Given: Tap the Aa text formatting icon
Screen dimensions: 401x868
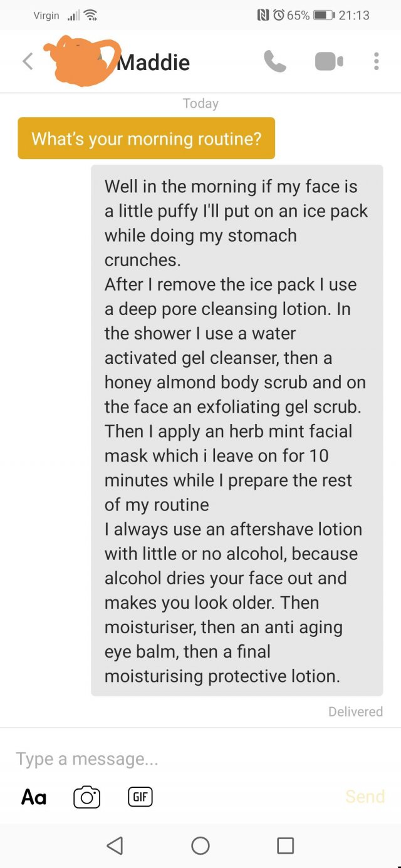Looking at the screenshot, I should click(34, 797).
